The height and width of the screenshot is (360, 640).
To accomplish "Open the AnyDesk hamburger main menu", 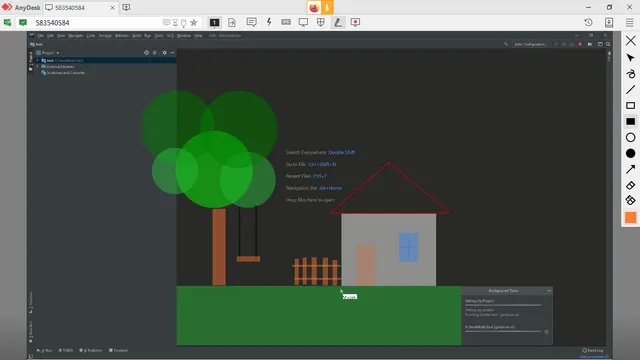I will point(629,22).
